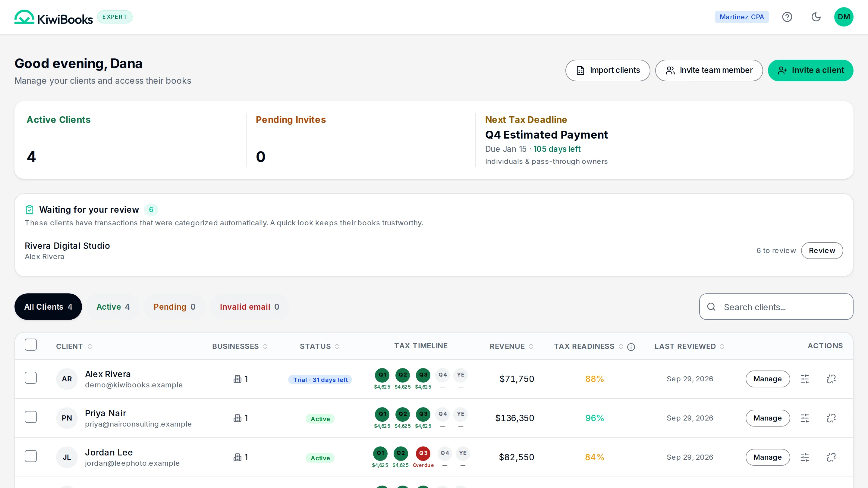Check the Alex Rivera row checkbox
This screenshot has width=868, height=488.
pyautogui.click(x=31, y=378)
